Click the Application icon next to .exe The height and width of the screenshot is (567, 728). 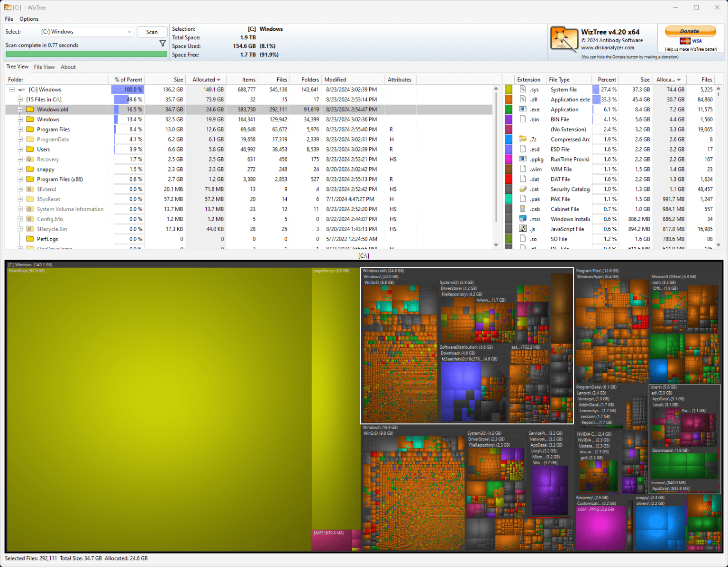tap(522, 109)
